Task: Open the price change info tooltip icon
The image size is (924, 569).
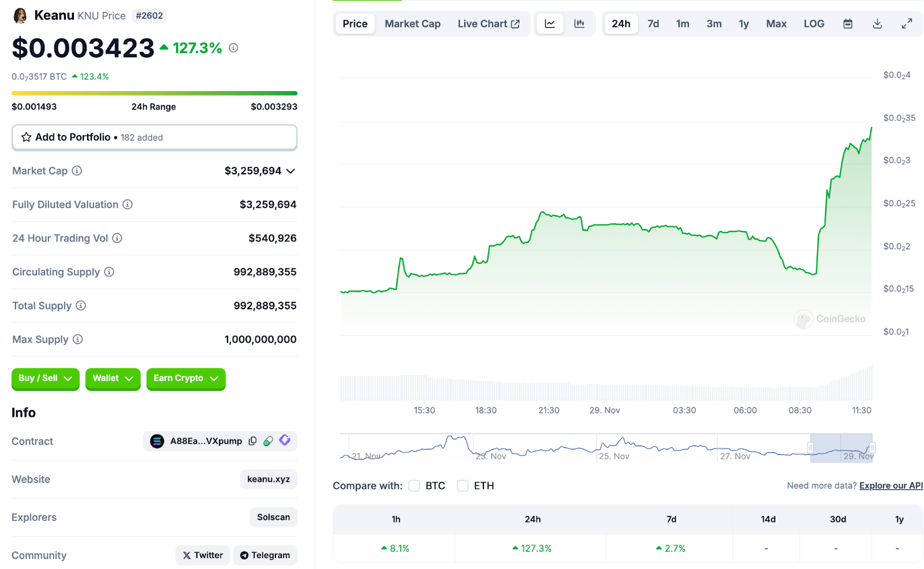Action: coord(233,48)
